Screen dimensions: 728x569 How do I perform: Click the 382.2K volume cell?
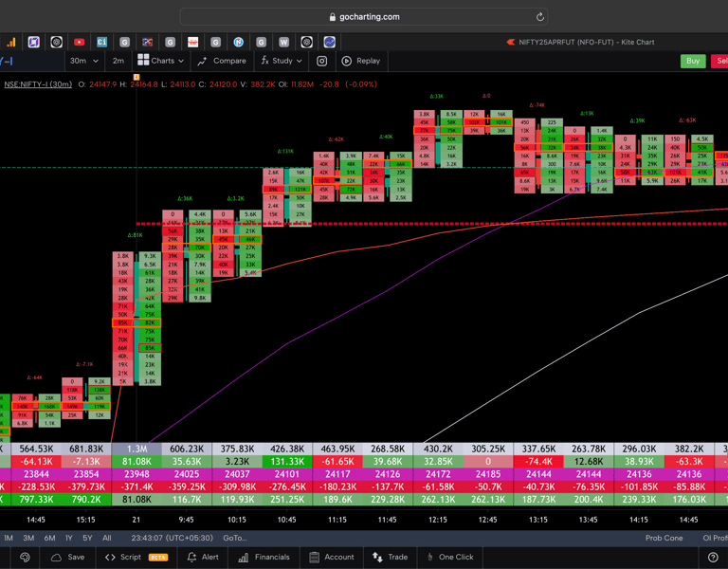pos(689,450)
